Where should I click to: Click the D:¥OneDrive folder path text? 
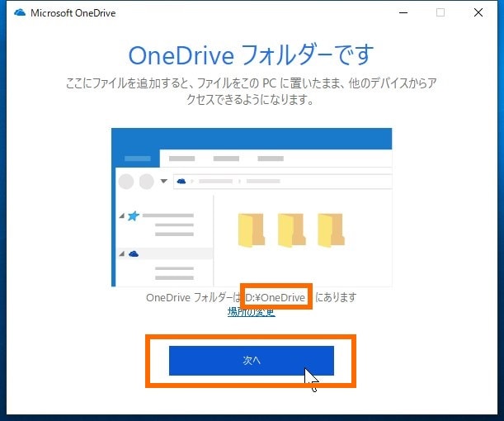[x=276, y=297]
